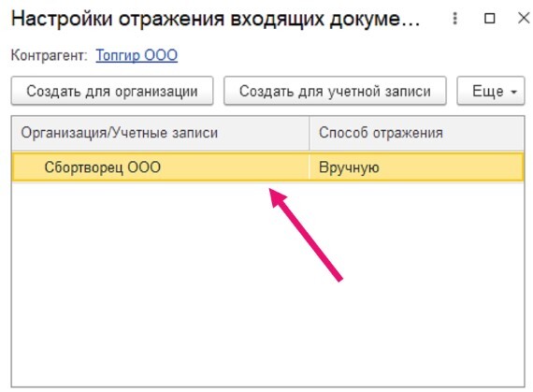The height and width of the screenshot is (392, 533).
Task: Select the Сбортворец ООО row
Action: [x=267, y=167]
